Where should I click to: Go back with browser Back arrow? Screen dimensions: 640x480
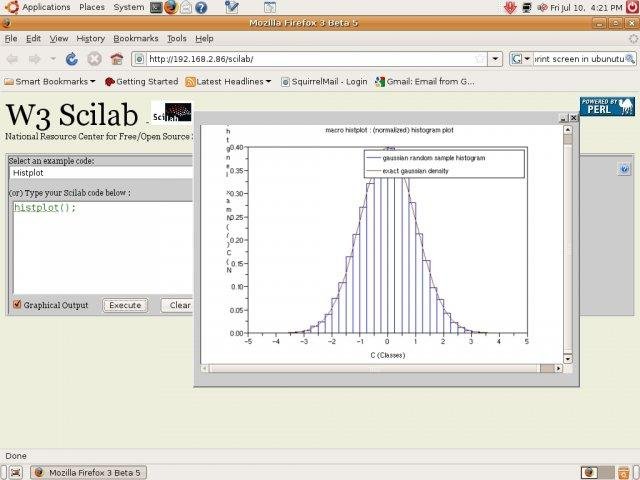[13, 59]
